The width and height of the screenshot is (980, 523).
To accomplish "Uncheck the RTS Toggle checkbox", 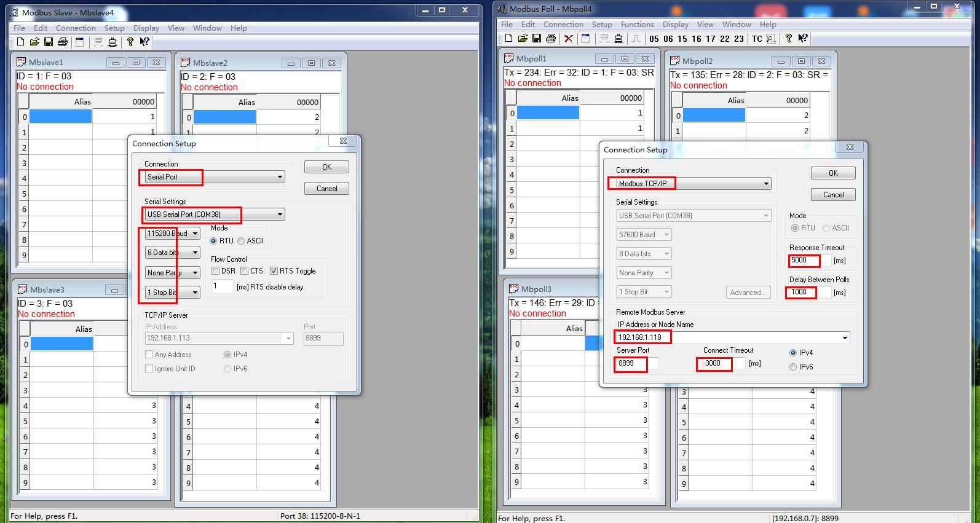I will click(274, 271).
